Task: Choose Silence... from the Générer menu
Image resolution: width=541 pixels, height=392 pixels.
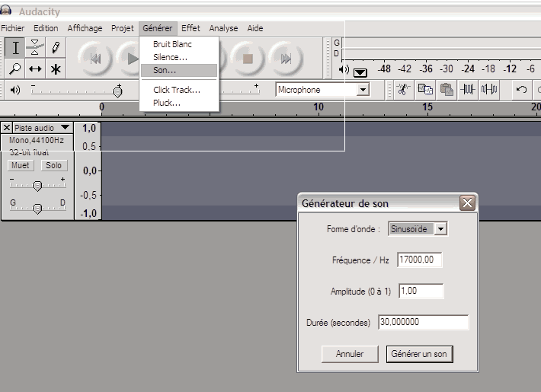Action: pos(179,57)
